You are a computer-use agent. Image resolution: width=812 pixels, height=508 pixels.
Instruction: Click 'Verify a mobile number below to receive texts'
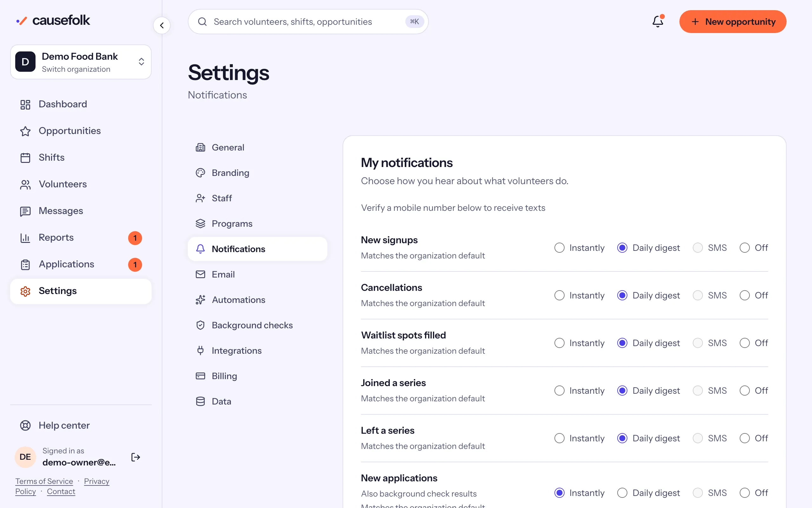click(453, 208)
